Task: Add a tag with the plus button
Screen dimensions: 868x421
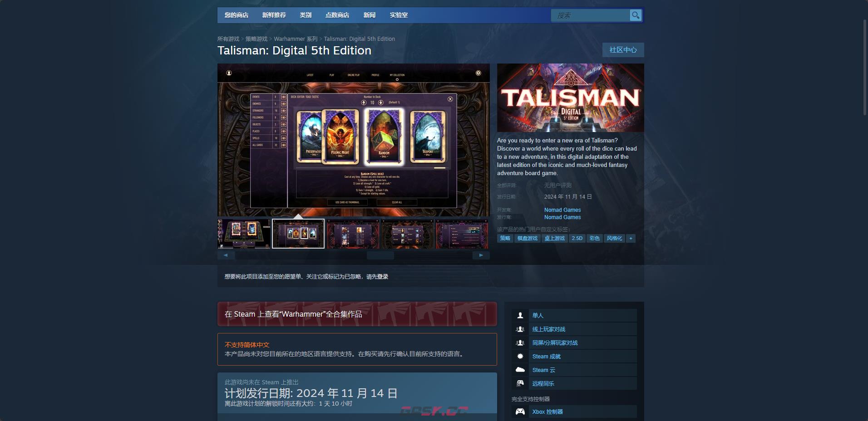Action: coord(631,238)
